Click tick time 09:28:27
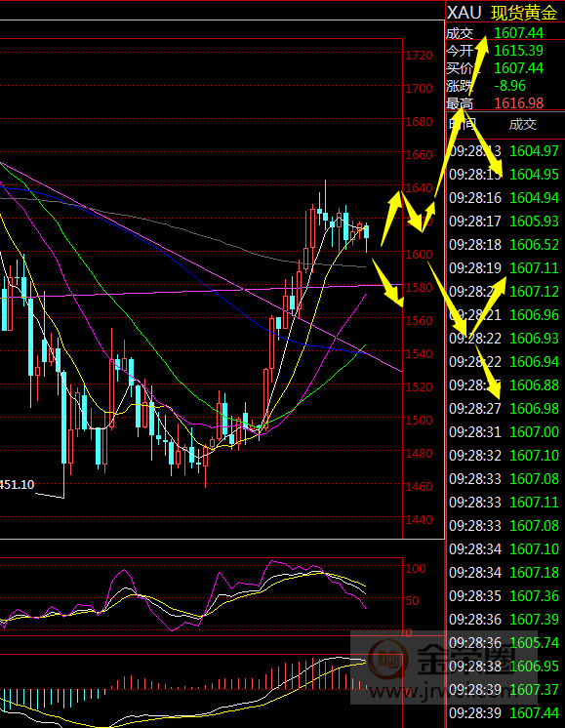This screenshot has height=728, width=565. tap(475, 409)
